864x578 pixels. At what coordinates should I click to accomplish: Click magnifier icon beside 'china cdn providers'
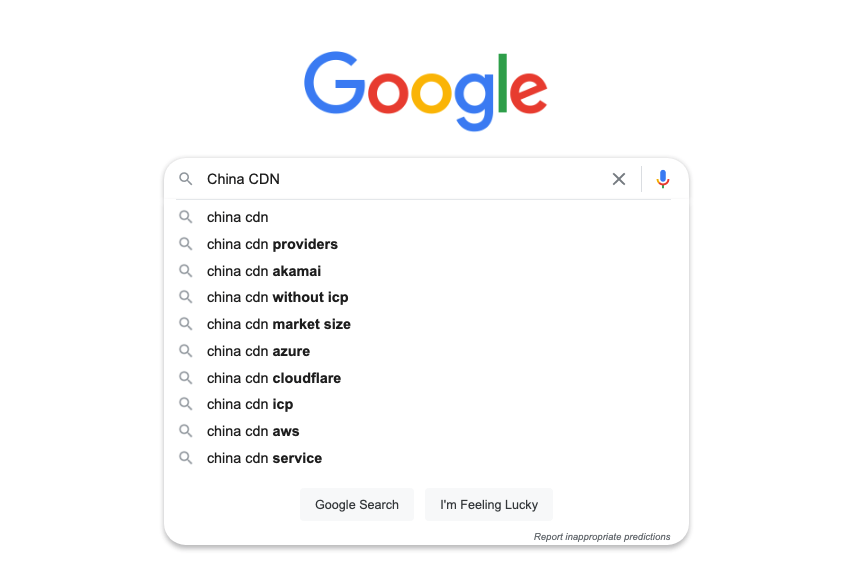185,244
